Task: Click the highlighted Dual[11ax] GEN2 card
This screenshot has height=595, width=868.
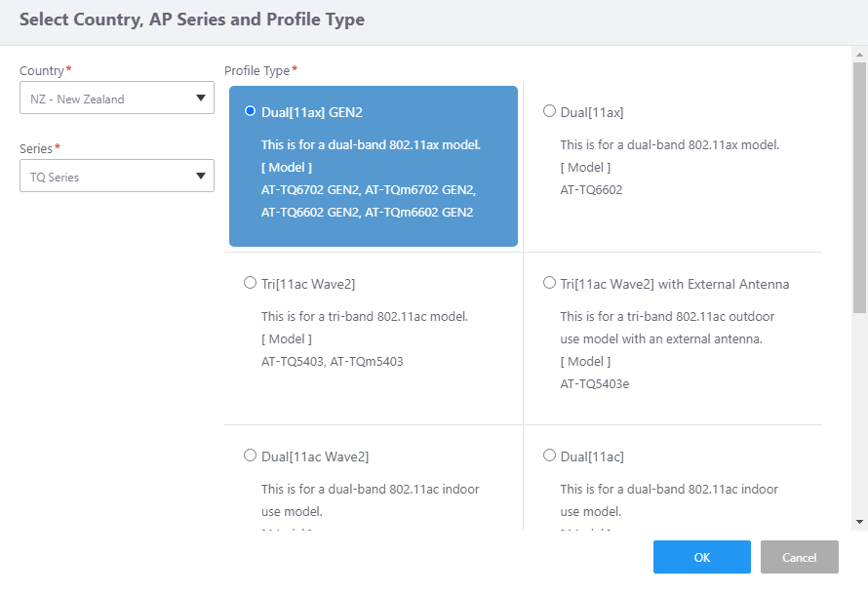Action: coord(373,166)
